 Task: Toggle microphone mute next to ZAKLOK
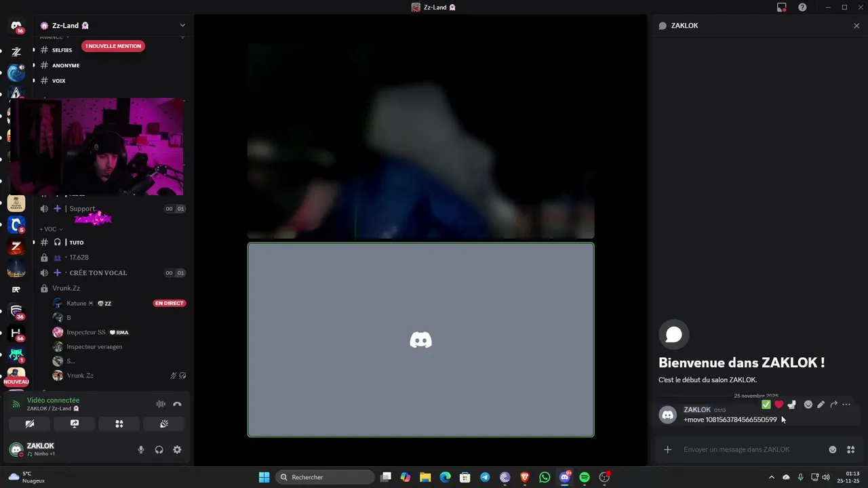[x=141, y=449]
